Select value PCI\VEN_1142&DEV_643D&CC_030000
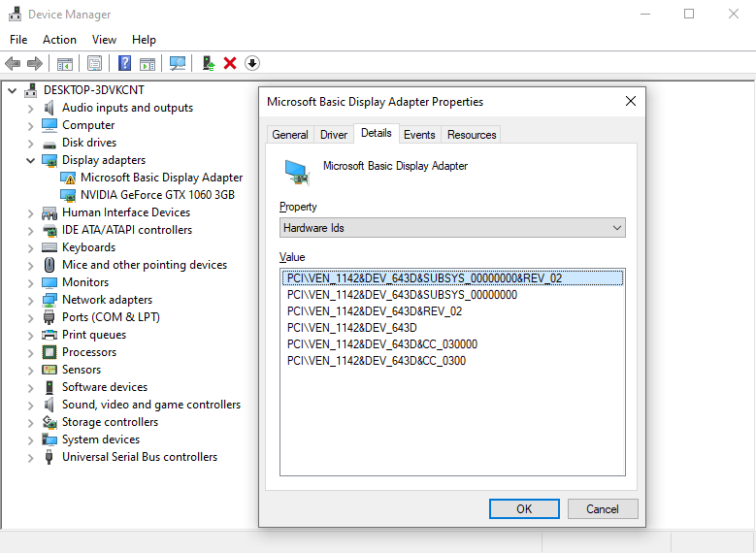756x553 pixels. coord(452,344)
